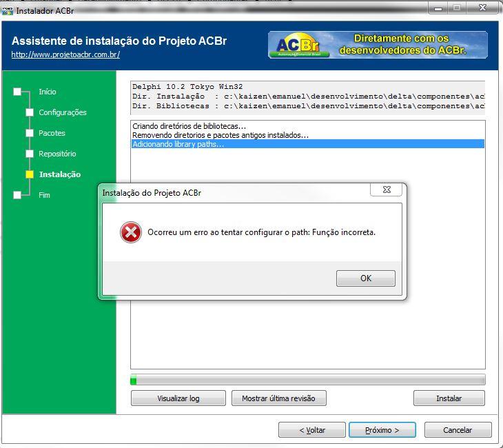The height and width of the screenshot is (448, 503).
Task: Select the Fim wizard step
Action: [44, 195]
